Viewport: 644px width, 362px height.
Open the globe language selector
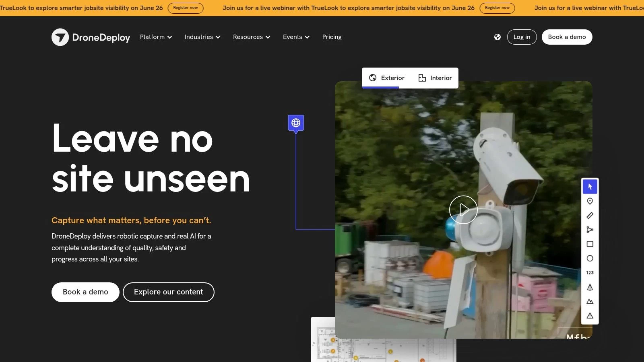tap(497, 37)
